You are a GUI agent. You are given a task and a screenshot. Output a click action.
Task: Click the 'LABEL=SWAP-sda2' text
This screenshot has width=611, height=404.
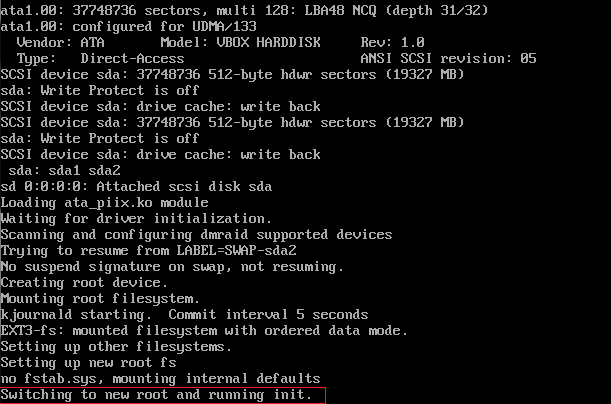(x=237, y=251)
